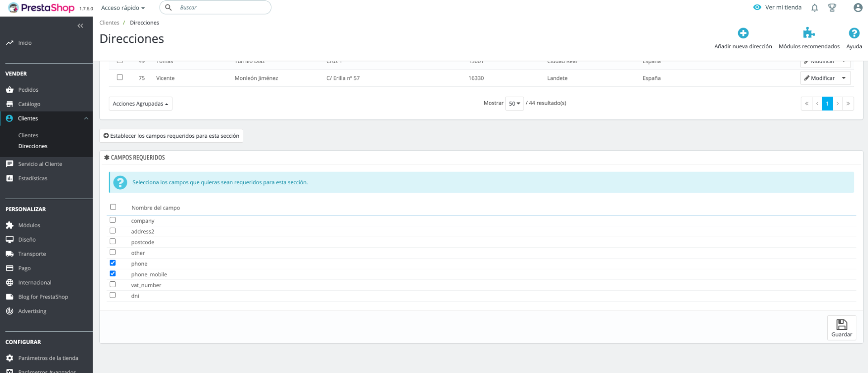Viewport: 868px width, 373px height.
Task: Click the PrestaShop logo
Action: pyautogui.click(x=41, y=8)
